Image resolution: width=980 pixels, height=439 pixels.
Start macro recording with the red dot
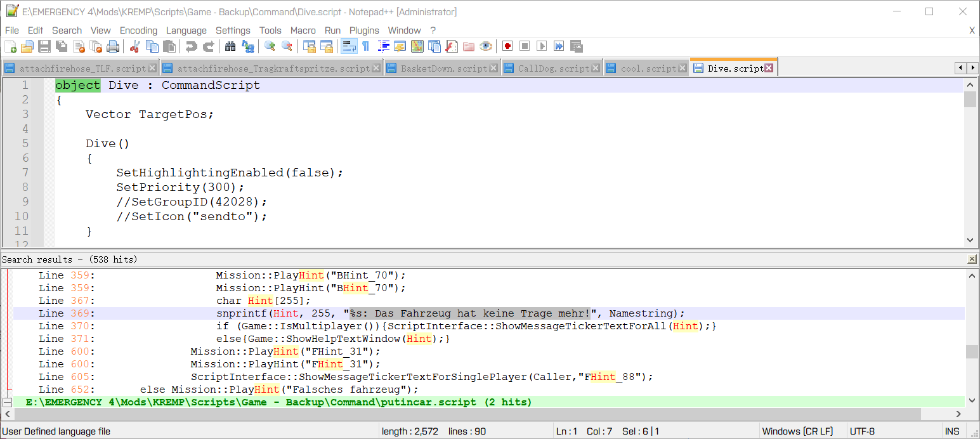507,46
